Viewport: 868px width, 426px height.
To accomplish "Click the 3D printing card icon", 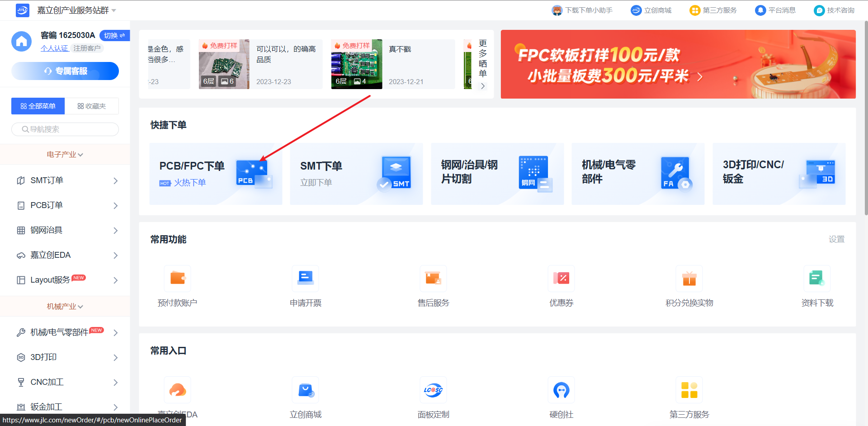I will (x=817, y=174).
